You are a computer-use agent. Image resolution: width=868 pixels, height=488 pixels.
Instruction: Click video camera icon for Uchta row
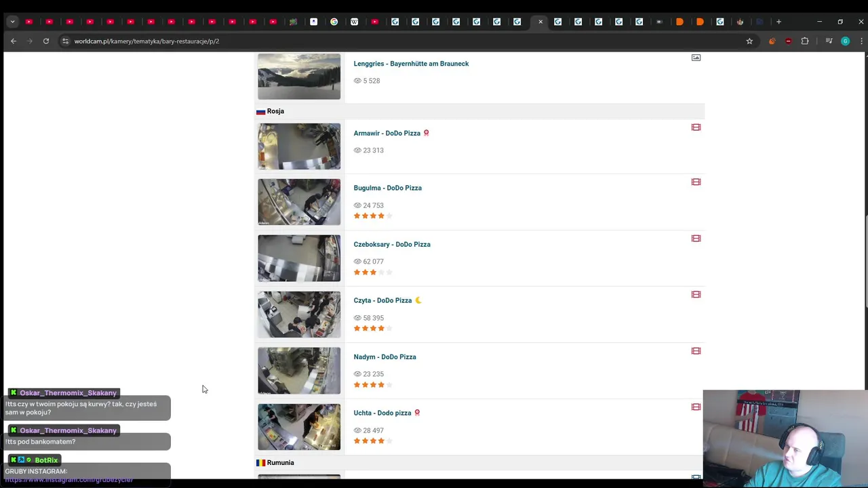(x=696, y=407)
